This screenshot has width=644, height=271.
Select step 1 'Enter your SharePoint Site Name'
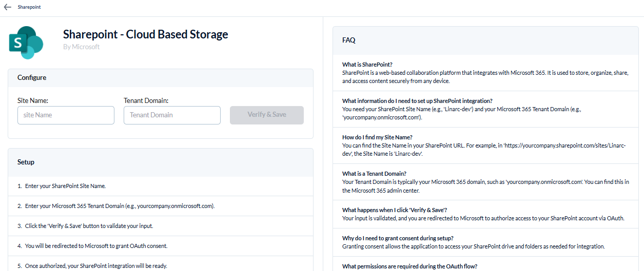(x=160, y=186)
